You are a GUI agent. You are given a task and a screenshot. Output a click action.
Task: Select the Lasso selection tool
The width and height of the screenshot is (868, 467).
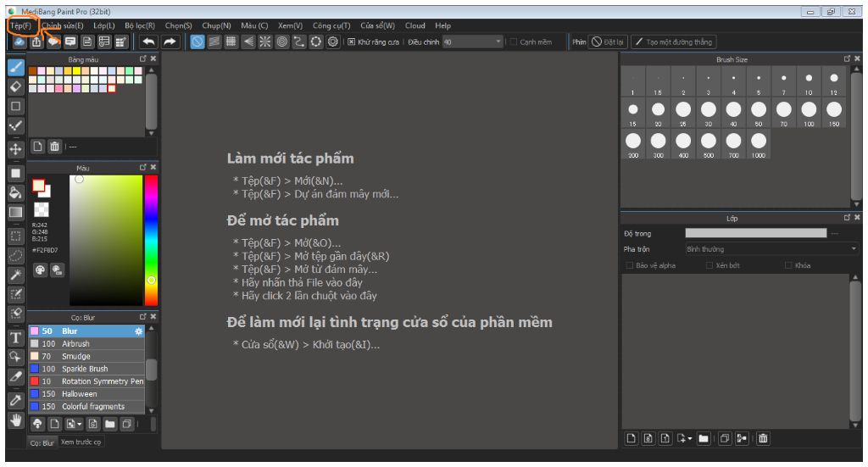(x=15, y=255)
